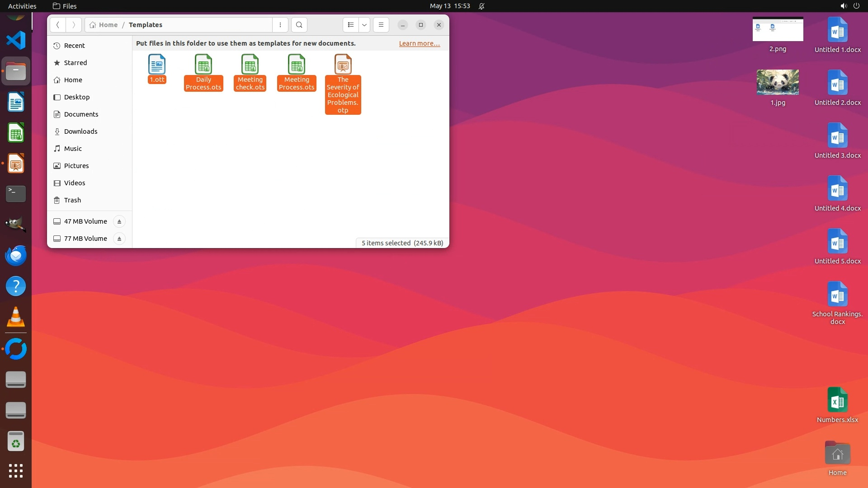868x488 pixels.
Task: Open the path bar three-dots menu
Action: 280,25
